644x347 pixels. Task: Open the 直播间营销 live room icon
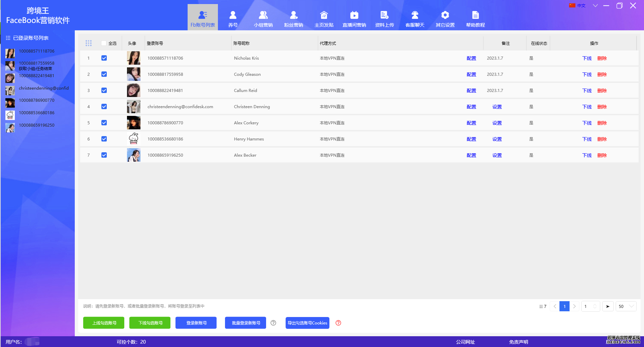(x=354, y=15)
